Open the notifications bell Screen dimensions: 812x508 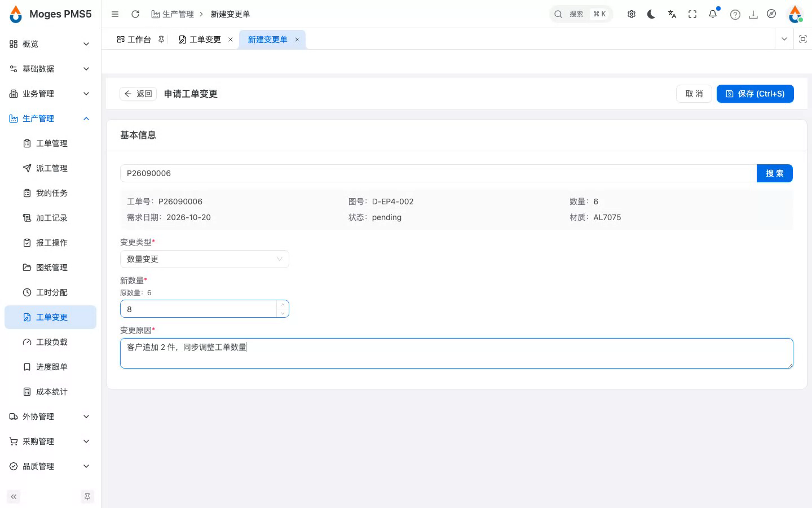pyautogui.click(x=713, y=14)
